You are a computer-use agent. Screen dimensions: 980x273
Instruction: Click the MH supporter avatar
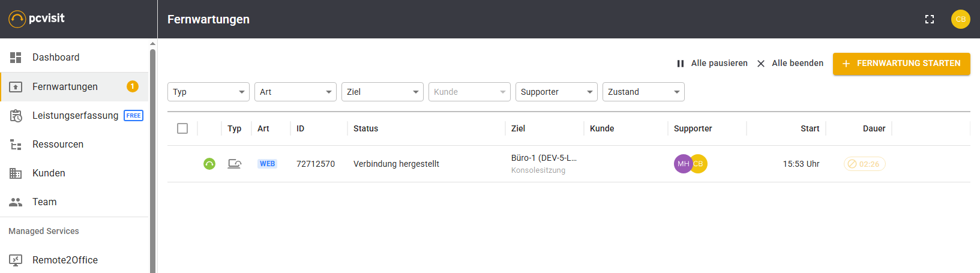point(682,164)
